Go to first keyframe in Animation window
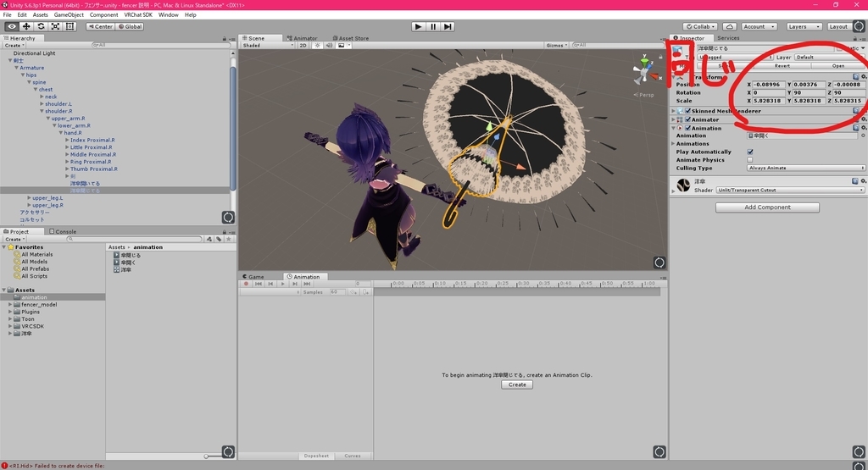The height and width of the screenshot is (470, 868). (x=259, y=284)
